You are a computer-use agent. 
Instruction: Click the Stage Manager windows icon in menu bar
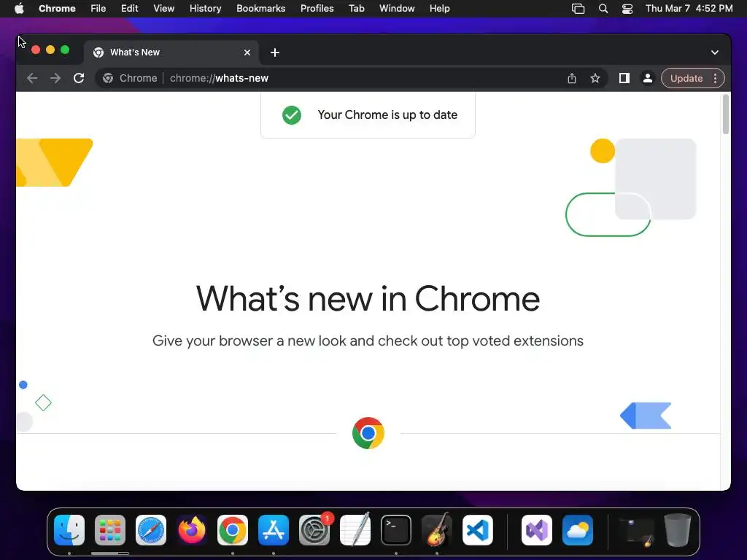(x=578, y=9)
